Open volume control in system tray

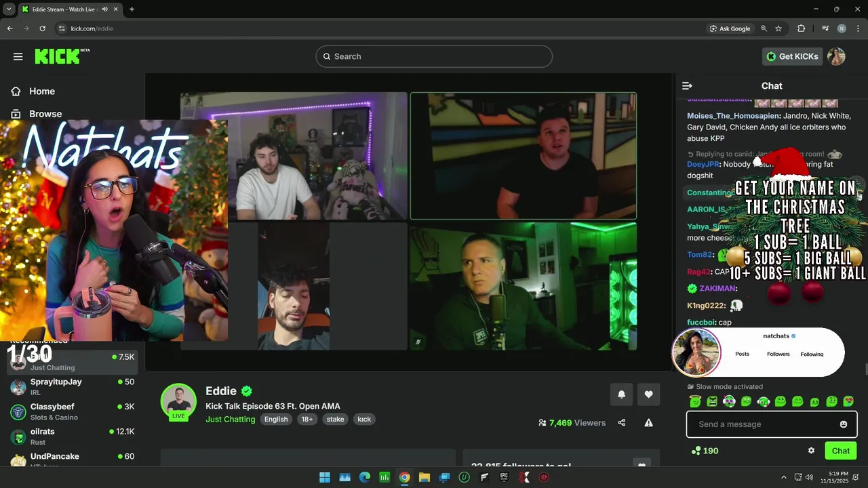tap(810, 477)
